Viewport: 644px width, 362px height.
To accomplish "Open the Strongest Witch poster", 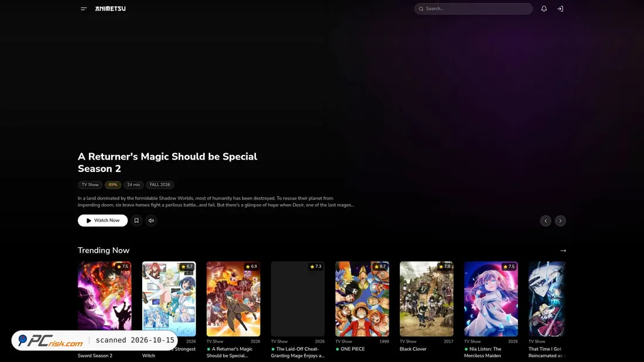I will (x=169, y=299).
